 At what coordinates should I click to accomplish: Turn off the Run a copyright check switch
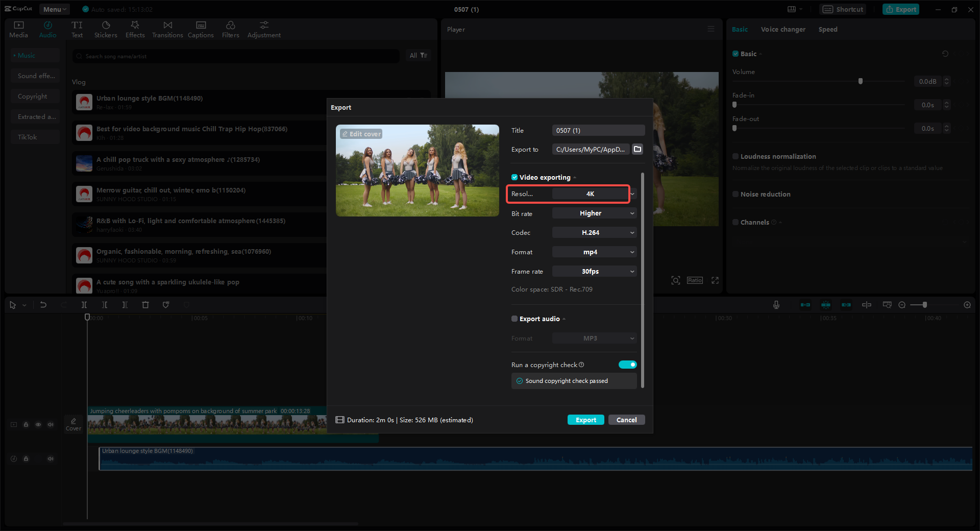628,365
